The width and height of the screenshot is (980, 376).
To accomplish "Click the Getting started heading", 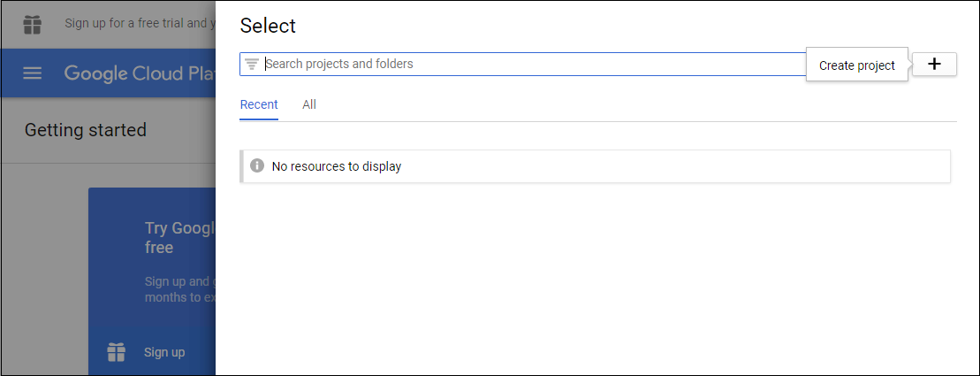I will coord(86,130).
